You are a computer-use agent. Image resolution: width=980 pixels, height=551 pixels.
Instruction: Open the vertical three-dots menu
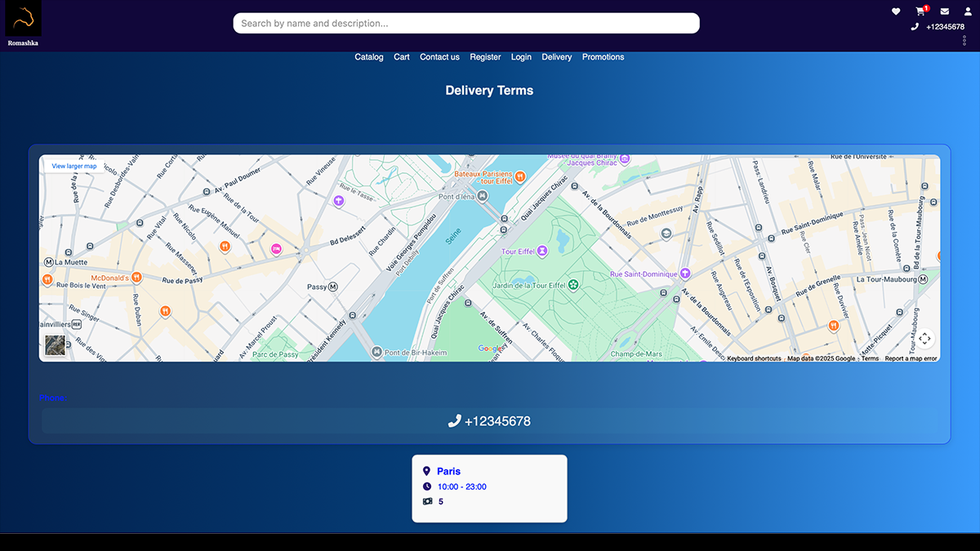(x=964, y=41)
